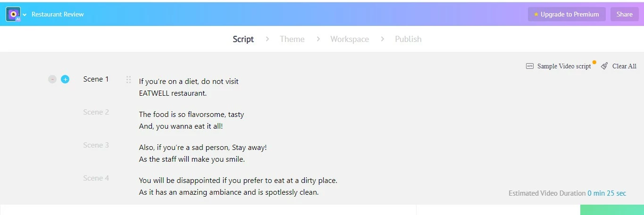Screen dimensions: 644x215
Task: Select the Scene 2 label
Action: tap(96, 112)
